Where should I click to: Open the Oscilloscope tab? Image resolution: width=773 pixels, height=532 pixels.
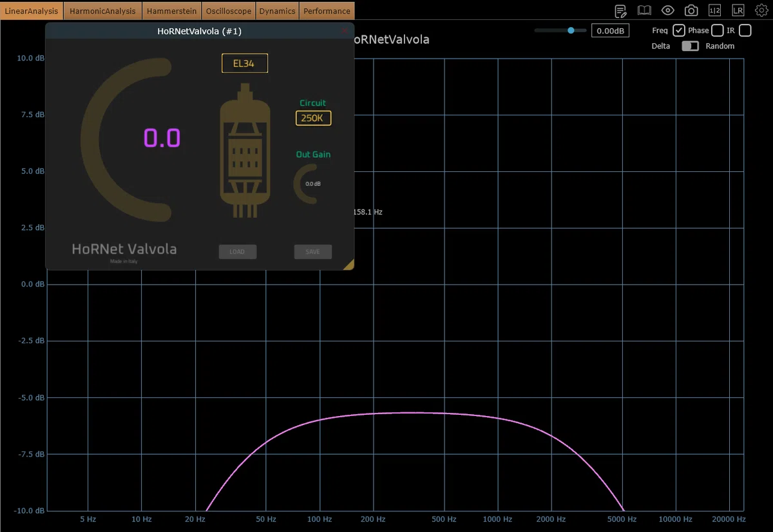click(x=229, y=11)
